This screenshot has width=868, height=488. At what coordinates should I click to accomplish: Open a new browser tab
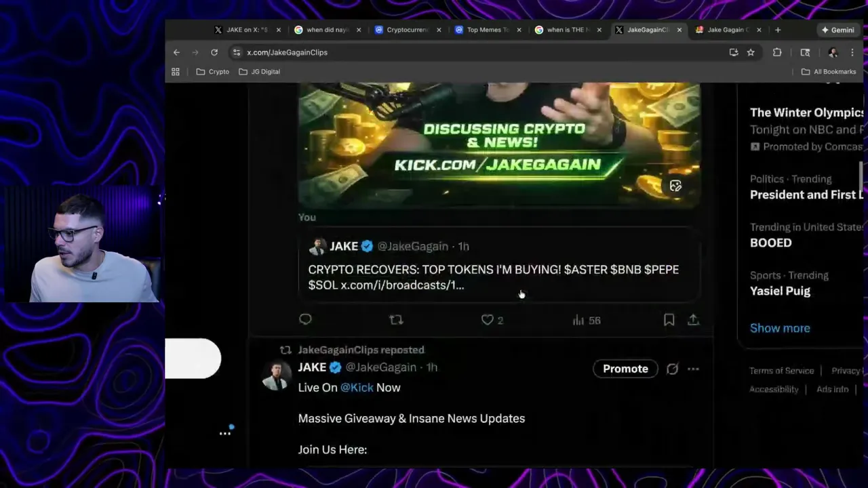(778, 30)
